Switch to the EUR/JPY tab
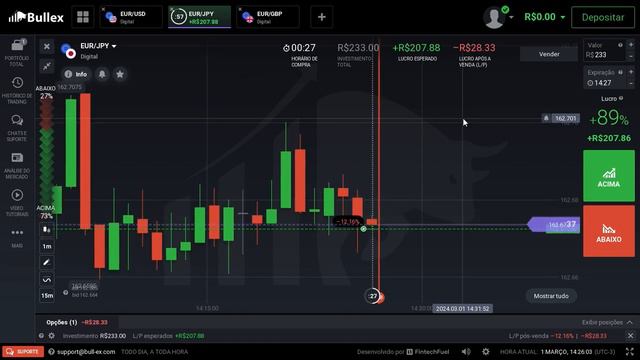 pyautogui.click(x=200, y=17)
